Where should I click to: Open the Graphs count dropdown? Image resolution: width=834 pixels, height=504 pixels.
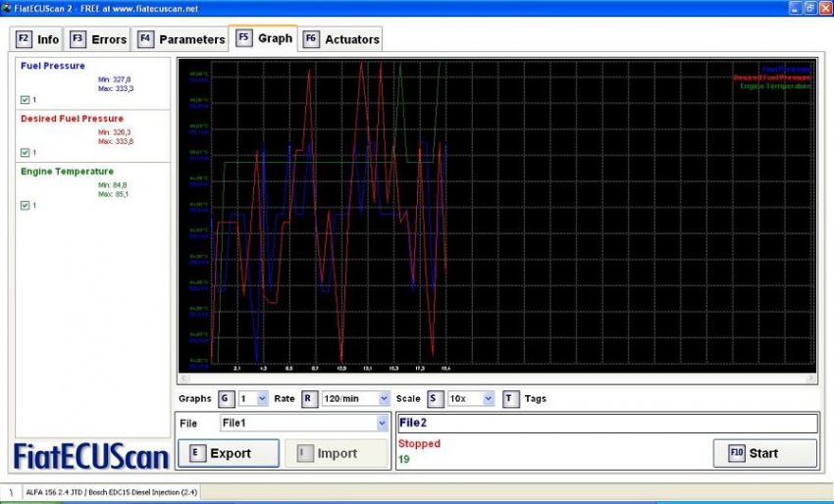click(253, 399)
